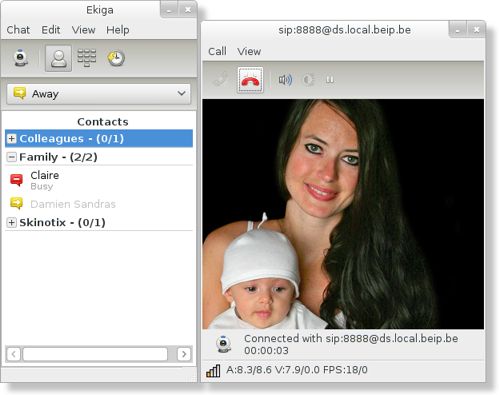Open the Help menu

pyautogui.click(x=118, y=30)
